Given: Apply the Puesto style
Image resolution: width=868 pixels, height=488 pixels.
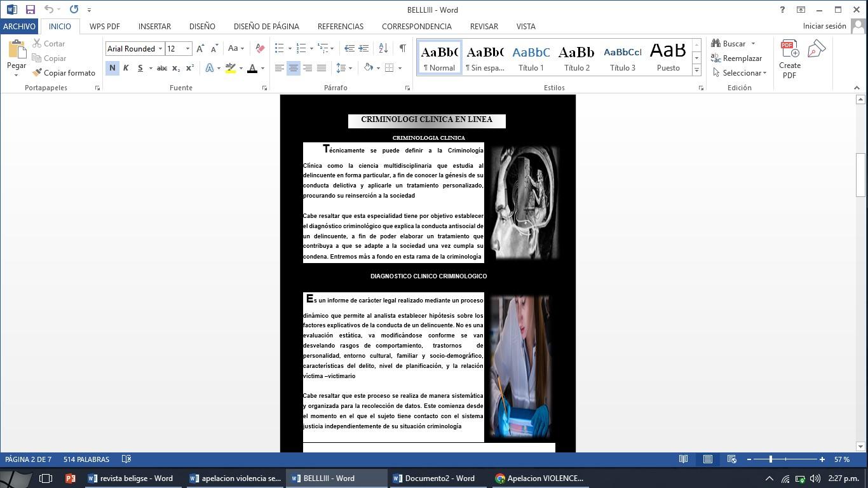Looking at the screenshot, I should (668, 57).
